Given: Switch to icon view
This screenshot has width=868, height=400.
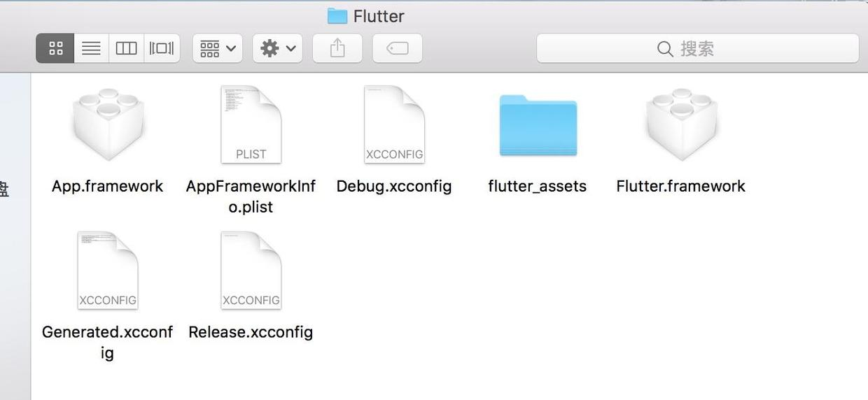Looking at the screenshot, I should [55, 48].
